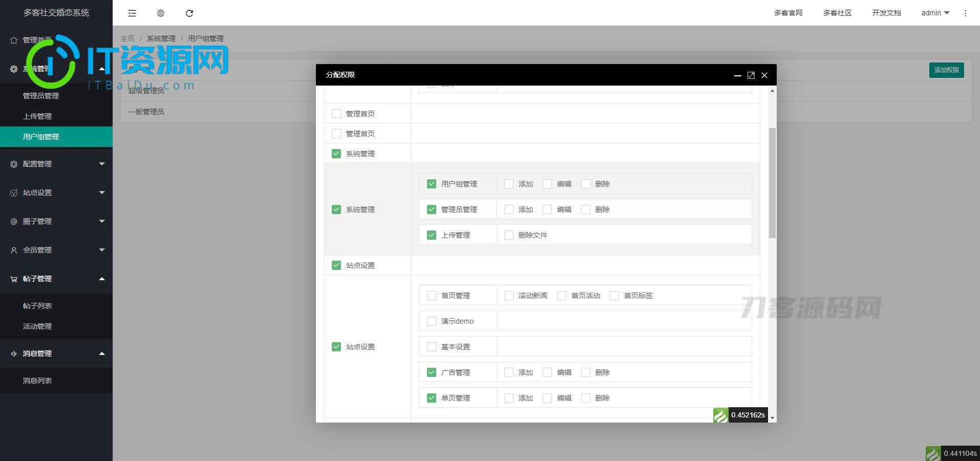Screen dimensions: 980x461
Task: Expand the 站点设置 sidebar arrow
Action: (x=102, y=193)
